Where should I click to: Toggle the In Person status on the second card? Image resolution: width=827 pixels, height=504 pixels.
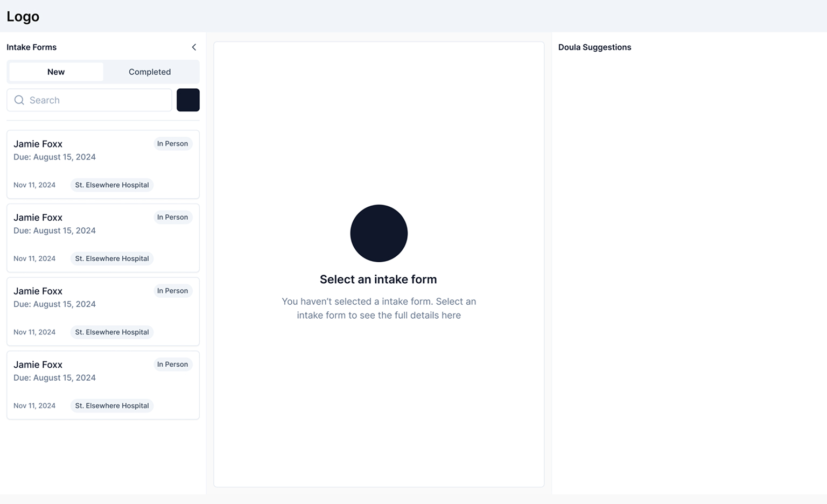click(x=172, y=217)
